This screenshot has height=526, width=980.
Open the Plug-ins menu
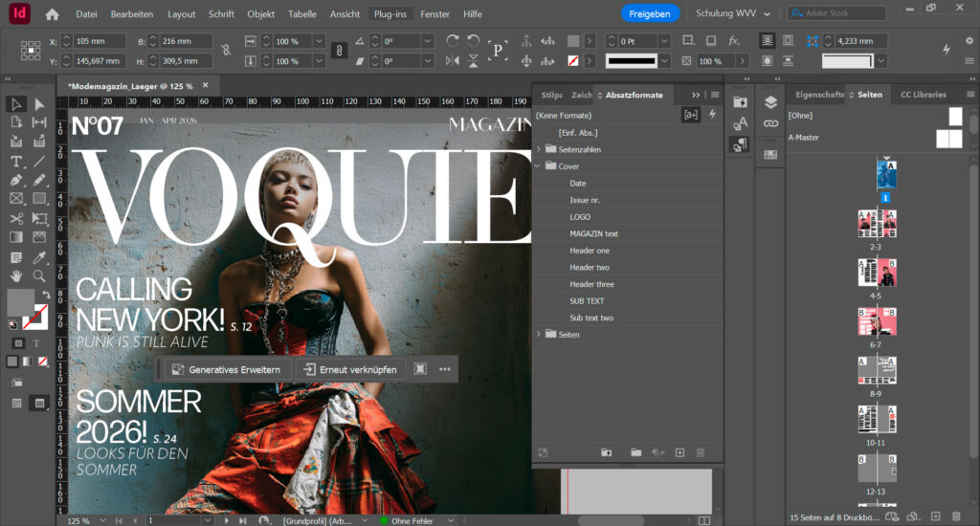390,13
